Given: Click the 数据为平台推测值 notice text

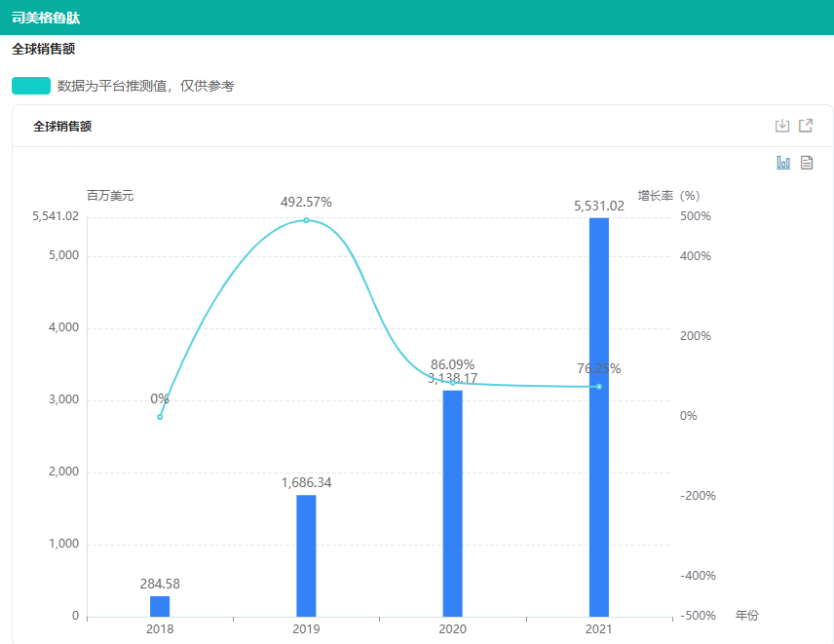Looking at the screenshot, I should click(x=146, y=86).
